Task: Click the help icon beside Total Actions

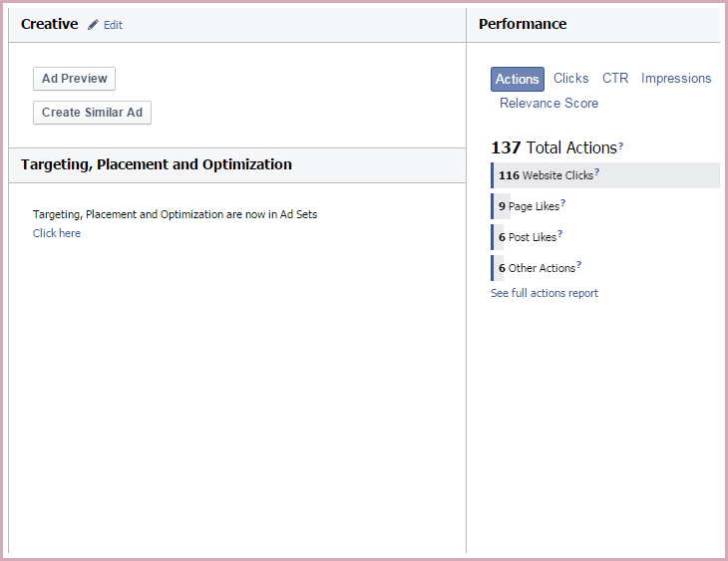Action: (x=621, y=145)
